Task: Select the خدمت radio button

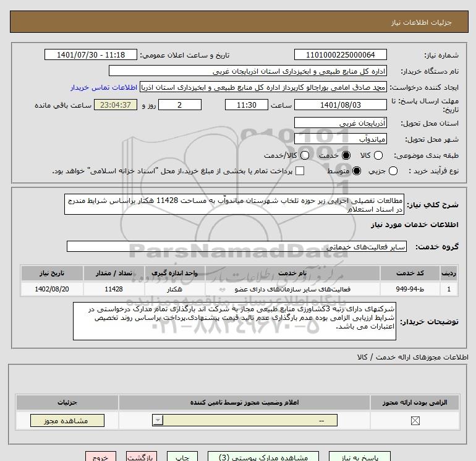Action: [346, 155]
